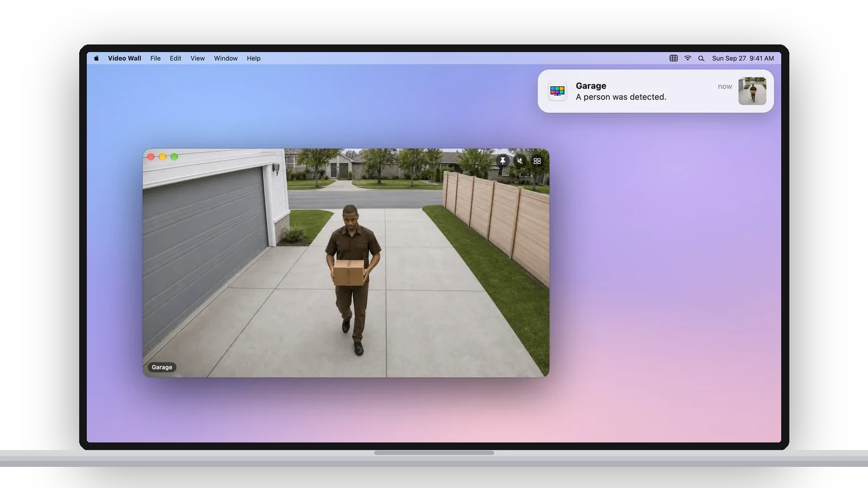Open the grid layout view icon
The height and width of the screenshot is (488, 868).
click(x=537, y=161)
